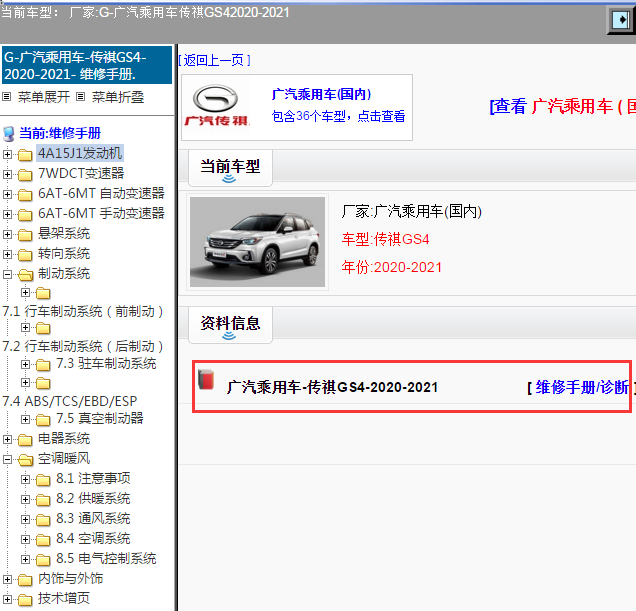Click the red book icon beside 广汽乘用车-传祺GS4-2020-2021

pos(206,379)
